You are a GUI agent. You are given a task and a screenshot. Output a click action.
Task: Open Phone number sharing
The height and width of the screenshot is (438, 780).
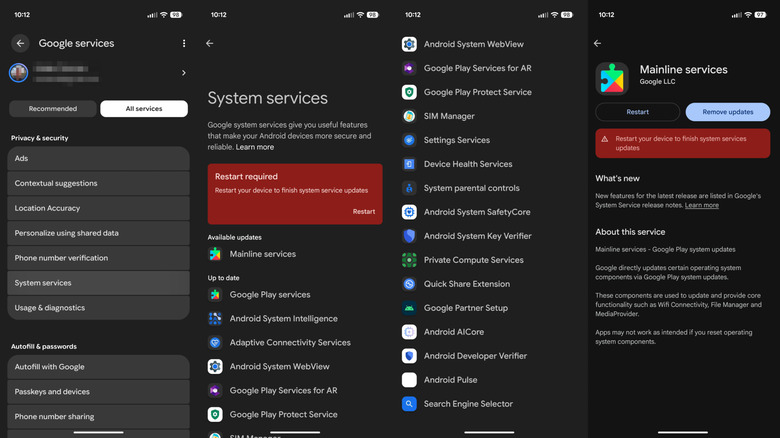pos(98,417)
